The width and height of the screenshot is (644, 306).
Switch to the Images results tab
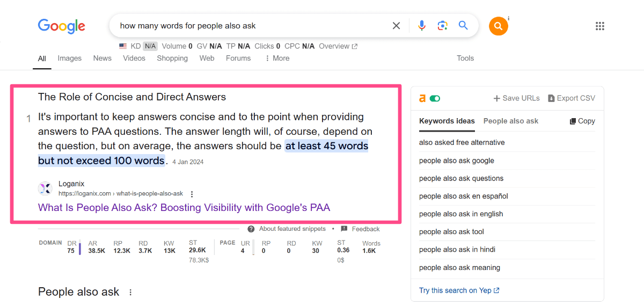click(x=70, y=58)
